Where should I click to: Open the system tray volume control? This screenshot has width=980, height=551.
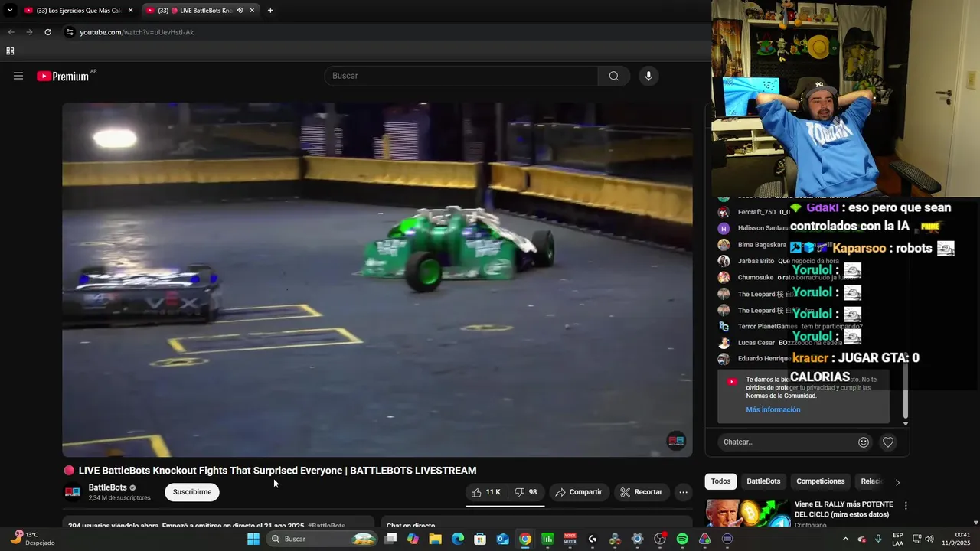pyautogui.click(x=929, y=539)
